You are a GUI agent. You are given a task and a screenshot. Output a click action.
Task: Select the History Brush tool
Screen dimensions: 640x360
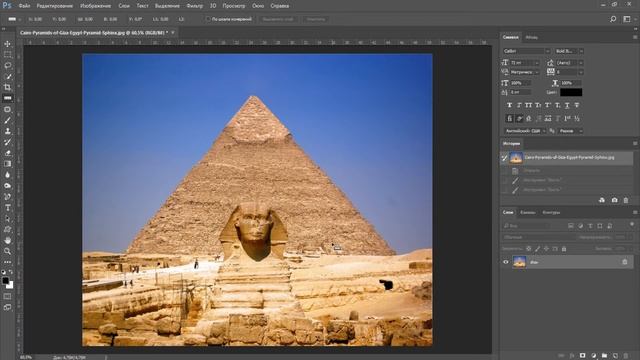pos(7,142)
